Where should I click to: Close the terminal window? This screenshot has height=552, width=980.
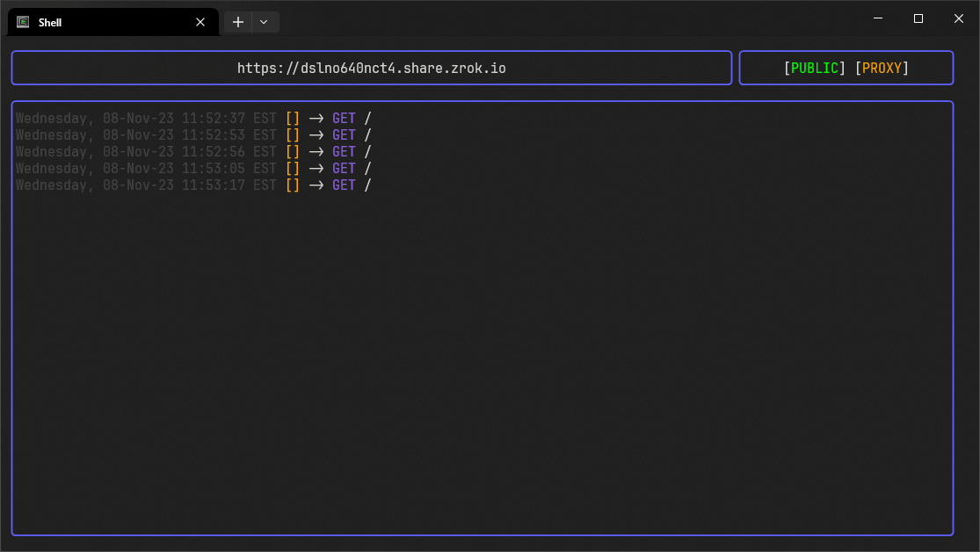coord(958,18)
